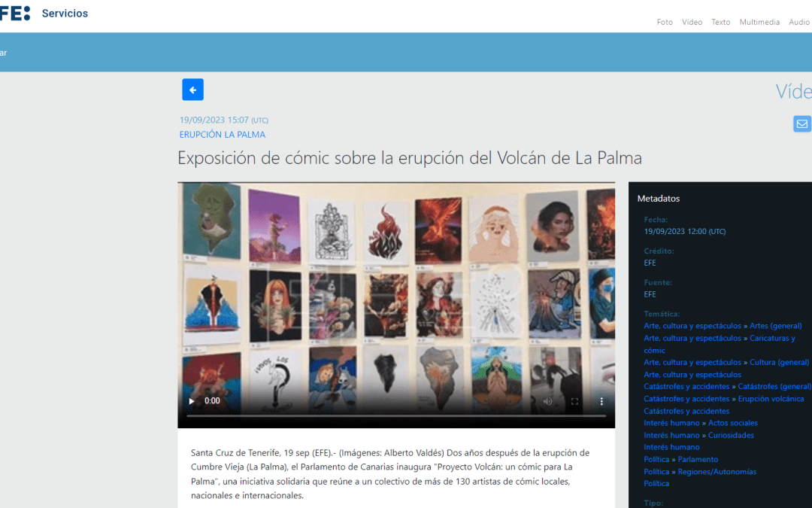The width and height of the screenshot is (812, 508).
Task: Open video more options menu
Action: coord(601,400)
